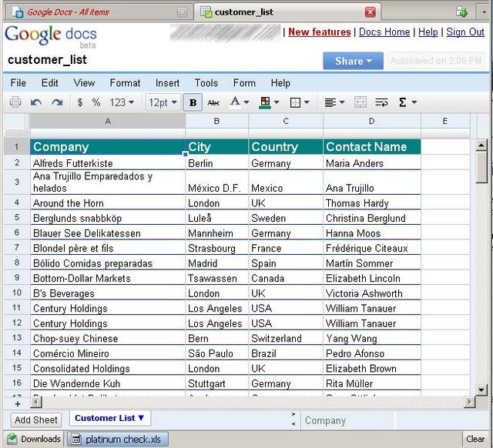
Task: Click the Undo arrow icon
Action: click(x=36, y=102)
